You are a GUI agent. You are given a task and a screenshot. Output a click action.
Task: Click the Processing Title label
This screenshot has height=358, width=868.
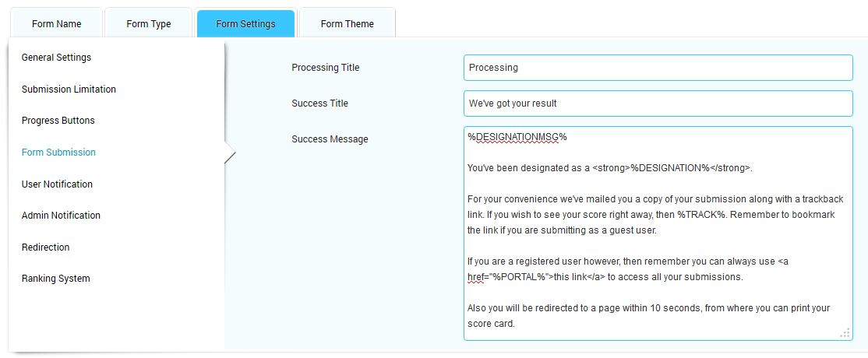325,68
